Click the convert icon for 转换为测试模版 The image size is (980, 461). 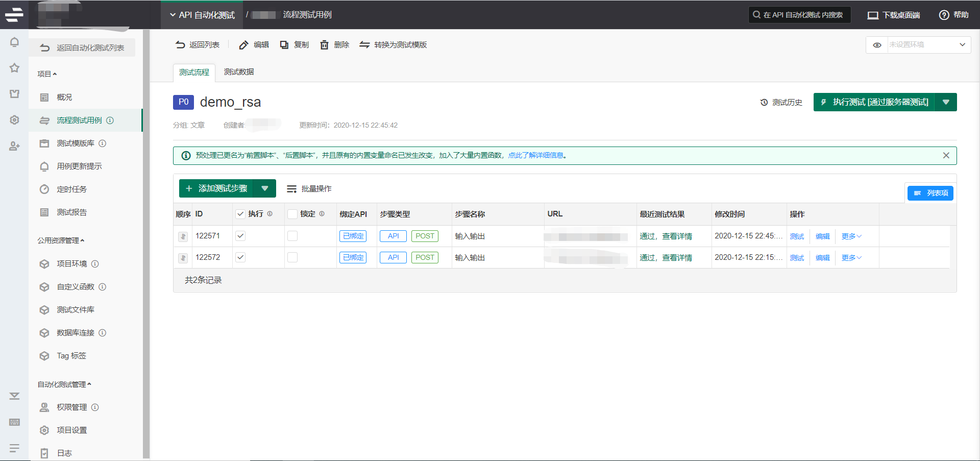(364, 45)
